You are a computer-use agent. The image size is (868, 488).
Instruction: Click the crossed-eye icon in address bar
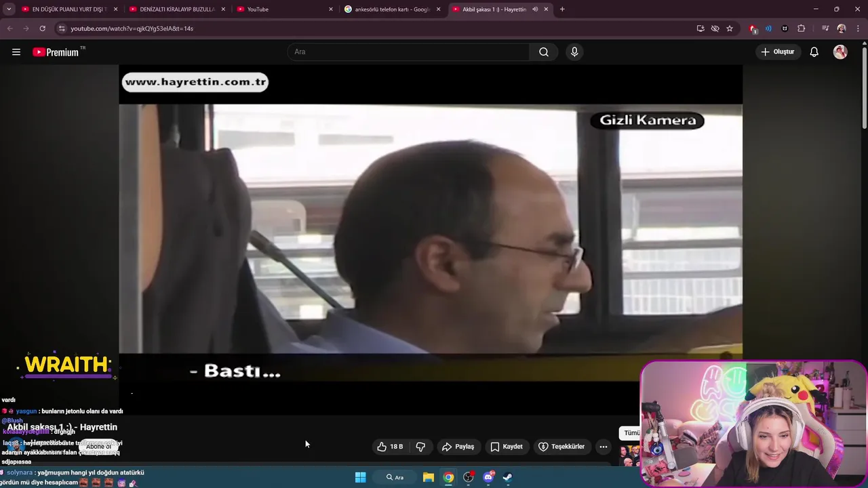coord(715,28)
